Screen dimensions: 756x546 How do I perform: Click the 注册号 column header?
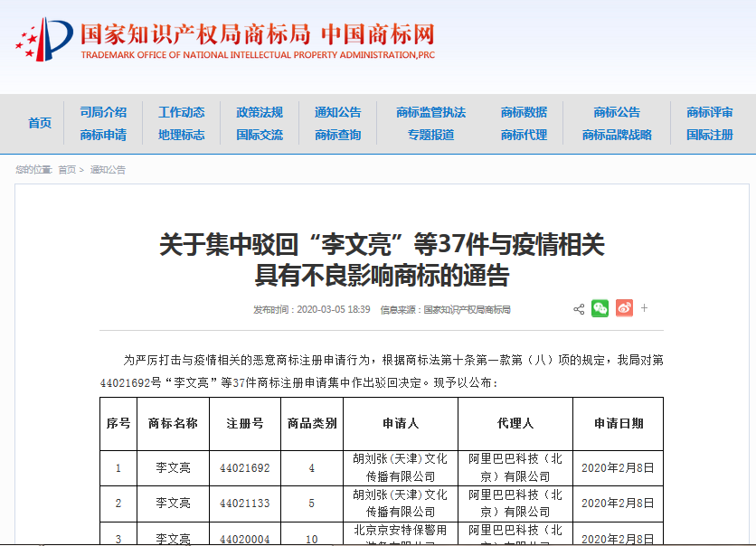pyautogui.click(x=245, y=424)
